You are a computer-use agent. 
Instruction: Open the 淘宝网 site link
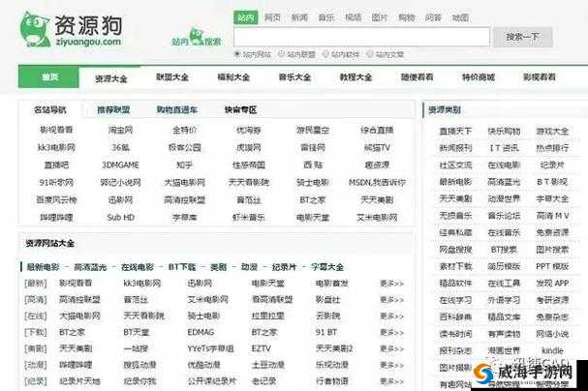(x=120, y=130)
